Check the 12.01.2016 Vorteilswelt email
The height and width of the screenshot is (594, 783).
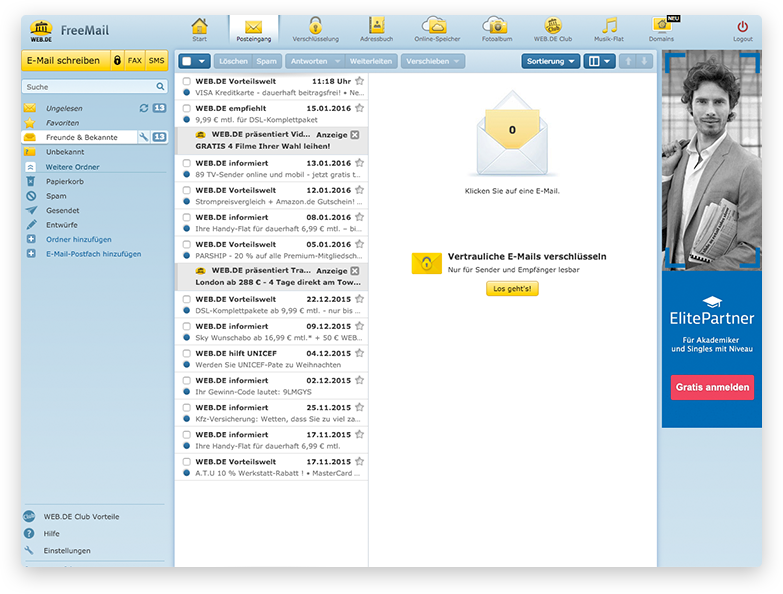click(x=186, y=190)
